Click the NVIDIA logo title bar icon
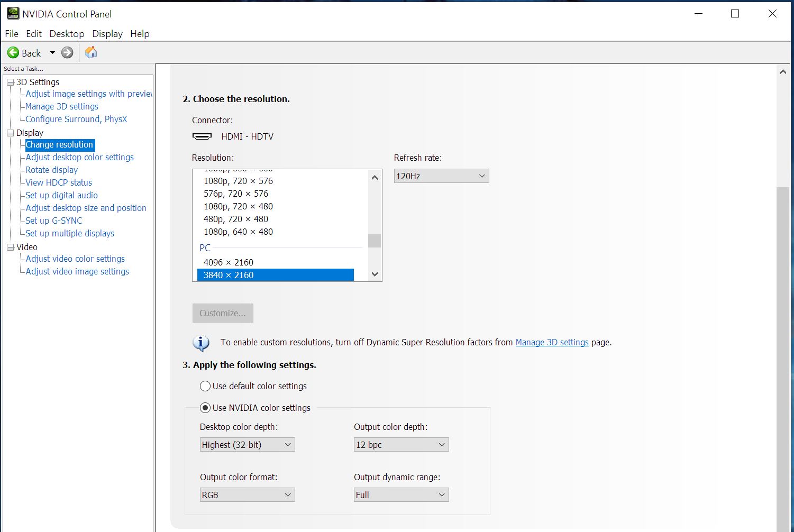The image size is (794, 532). (x=13, y=14)
